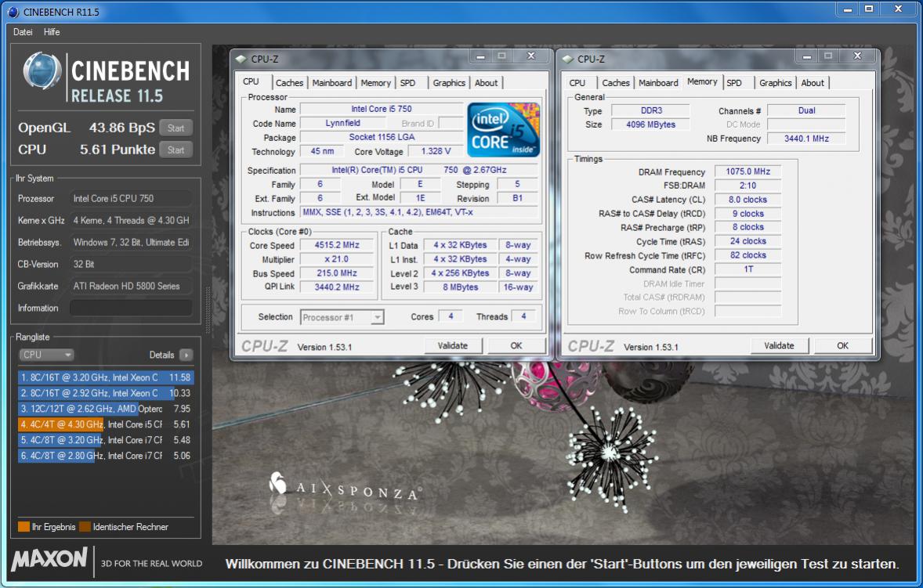This screenshot has height=588, width=923.
Task: Switch to Mainboard tab in right CPU-Z
Action: click(x=658, y=83)
